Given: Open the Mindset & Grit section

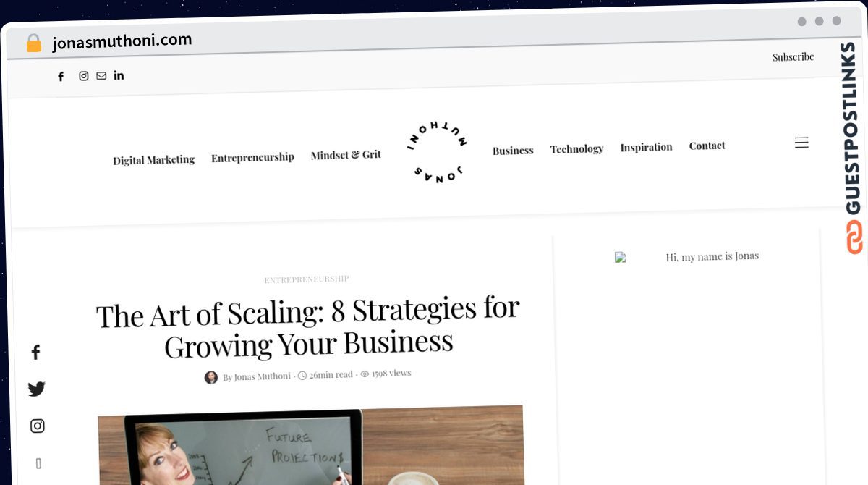Looking at the screenshot, I should (346, 155).
